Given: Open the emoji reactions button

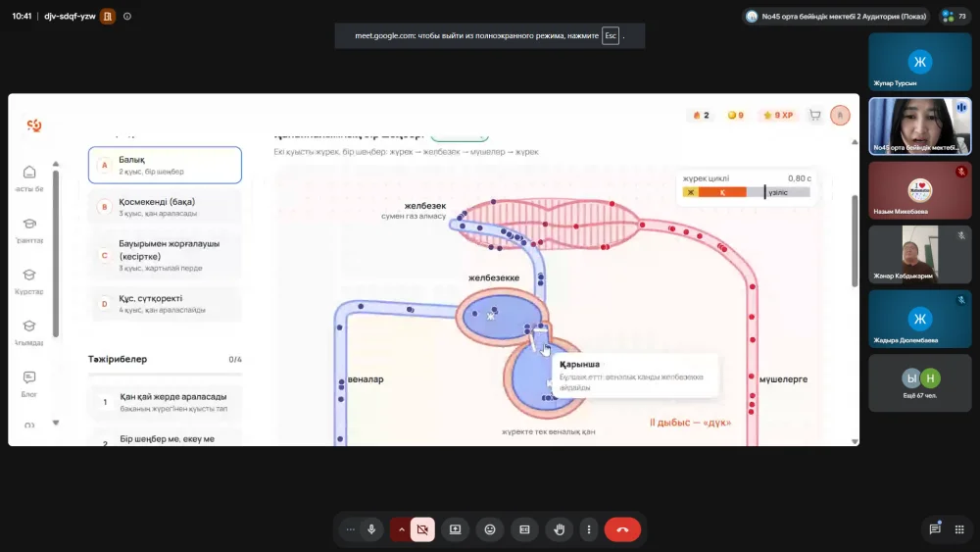Looking at the screenshot, I should (x=490, y=529).
